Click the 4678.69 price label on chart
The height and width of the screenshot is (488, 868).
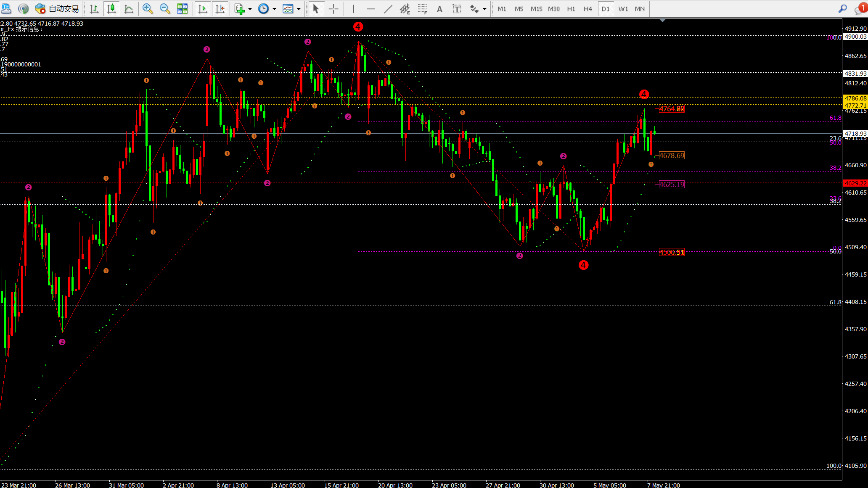click(672, 156)
